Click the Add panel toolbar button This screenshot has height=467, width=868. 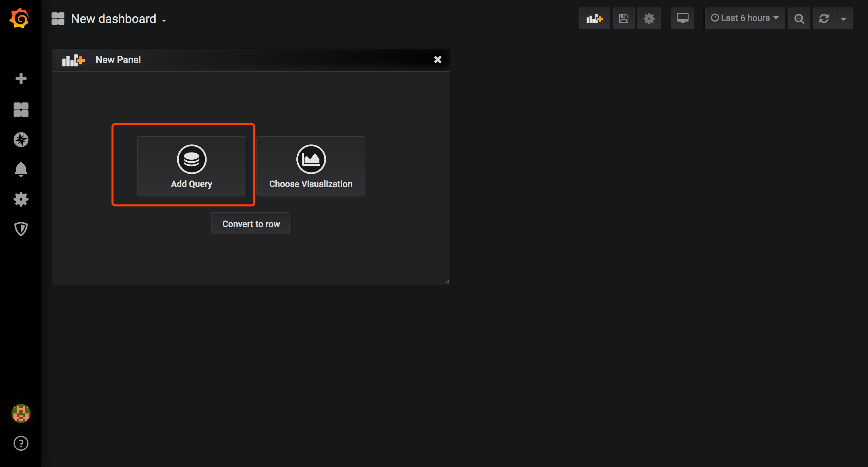click(x=594, y=18)
